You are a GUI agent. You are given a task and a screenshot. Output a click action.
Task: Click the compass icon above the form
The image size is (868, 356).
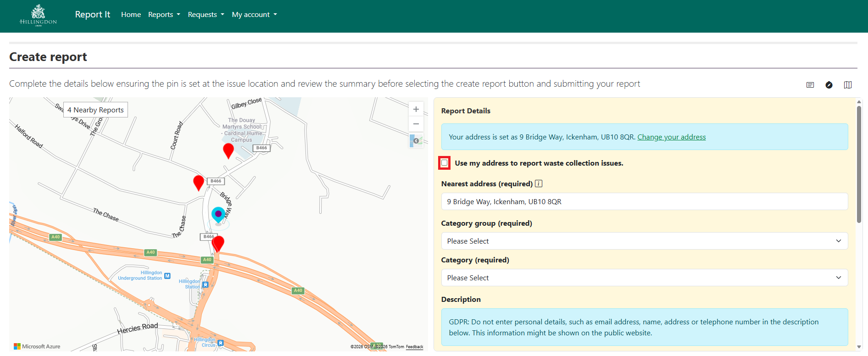tap(829, 85)
